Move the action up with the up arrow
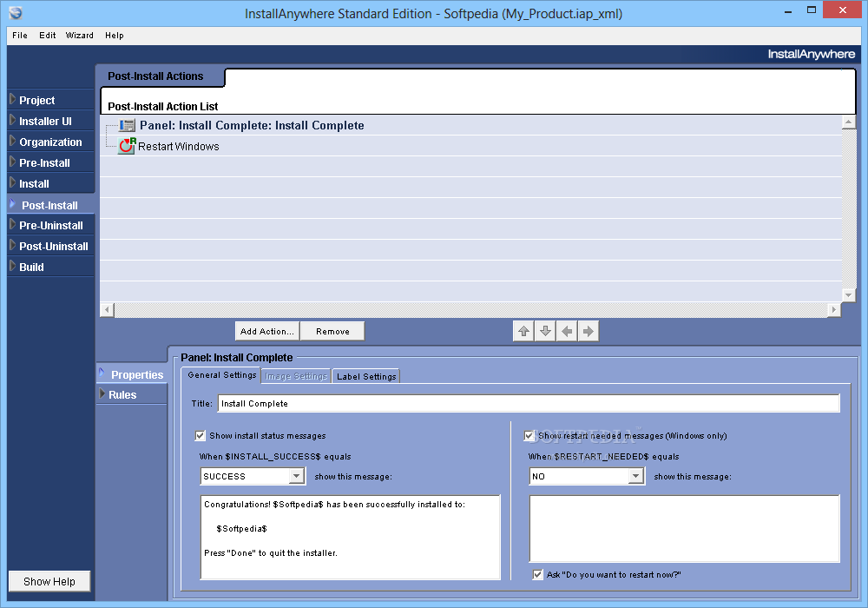868x608 pixels. coord(523,331)
